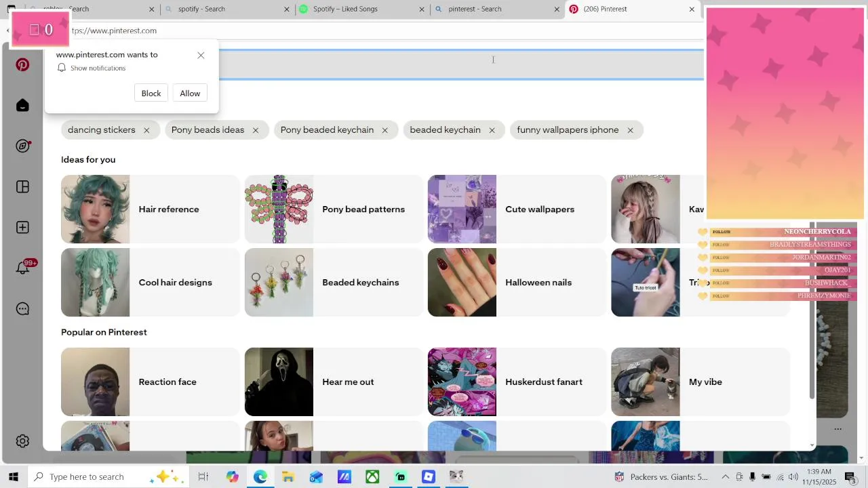Open the notifications bell with 99+ badge

click(x=24, y=267)
